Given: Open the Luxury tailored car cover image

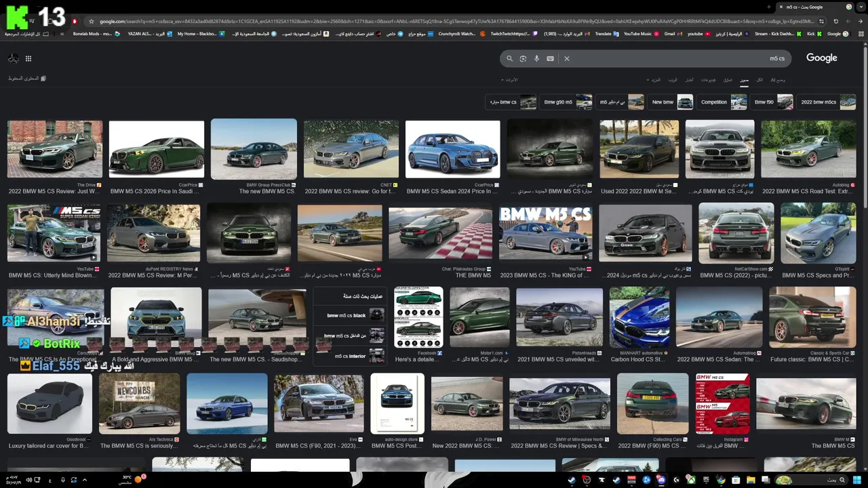Looking at the screenshot, I should click(x=50, y=403).
